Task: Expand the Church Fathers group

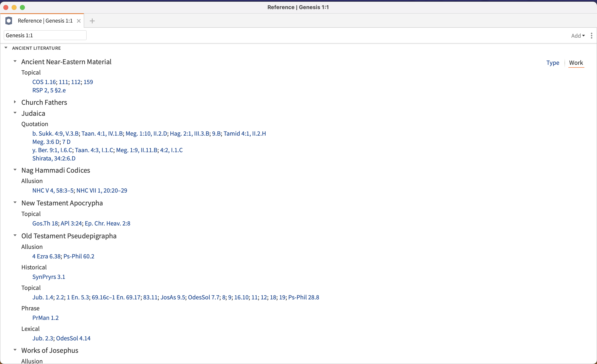Action: [15, 102]
